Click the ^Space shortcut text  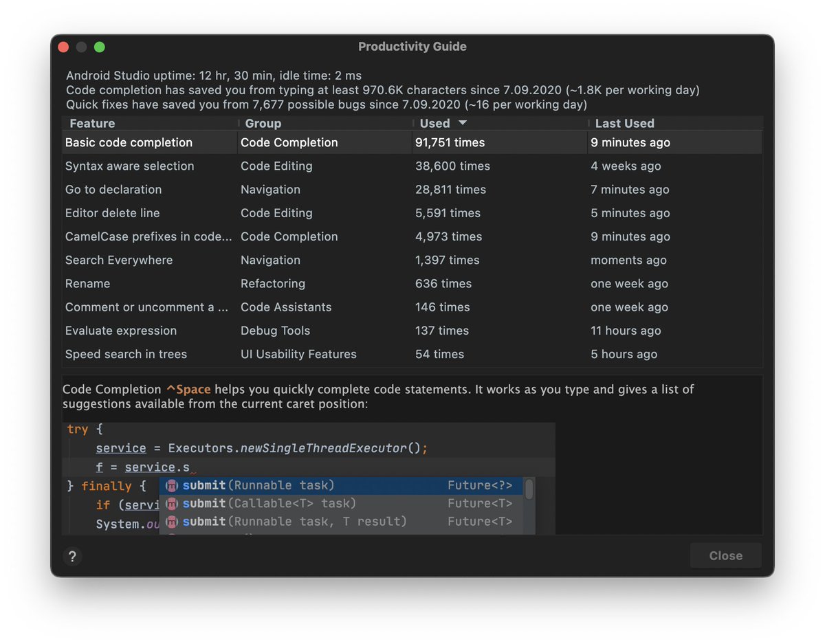coord(188,390)
